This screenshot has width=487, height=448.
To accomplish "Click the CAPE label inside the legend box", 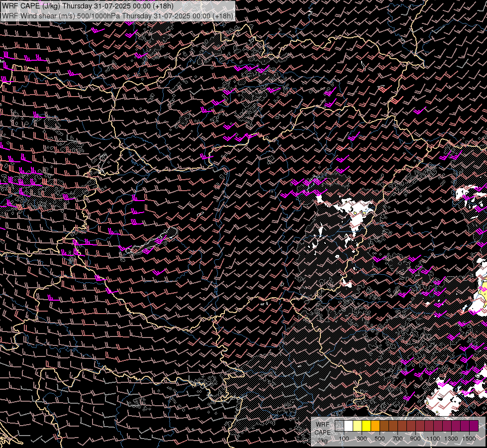I will click(322, 433).
